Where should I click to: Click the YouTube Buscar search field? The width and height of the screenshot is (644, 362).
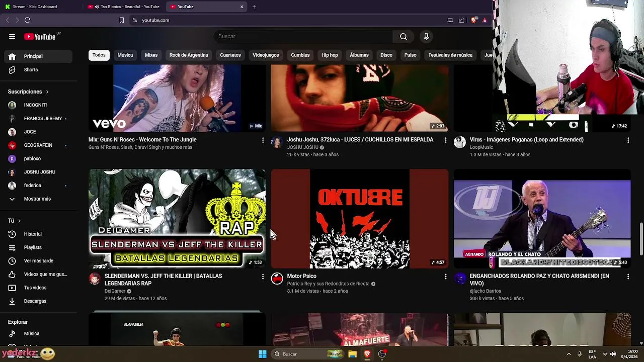coord(303,36)
